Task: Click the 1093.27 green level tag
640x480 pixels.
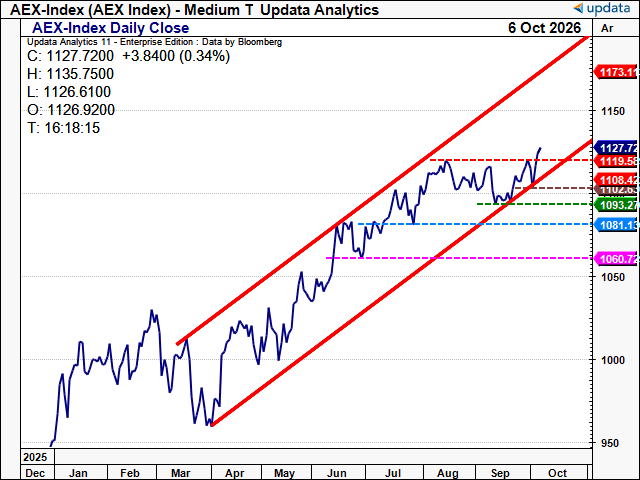Action: coord(616,204)
